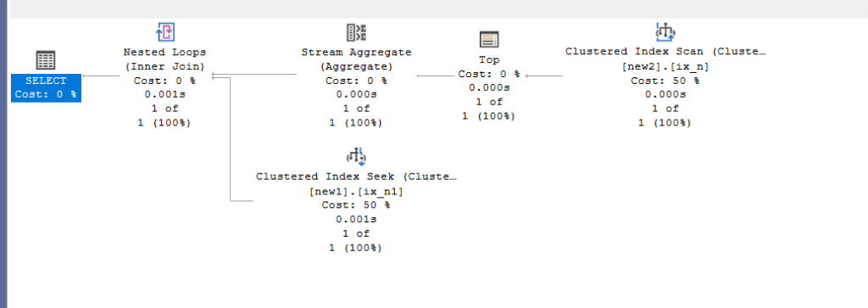The height and width of the screenshot is (308, 868).
Task: Select the [new2].[ix_n] index name
Action: click(x=665, y=66)
